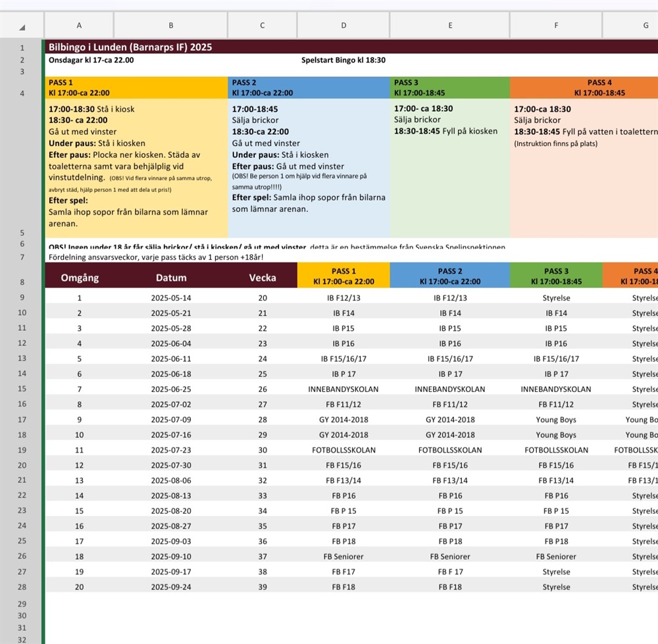Click "FOTBOLLSSKOLAN" in the PASS 2 column
658x644 pixels.
[450, 450]
